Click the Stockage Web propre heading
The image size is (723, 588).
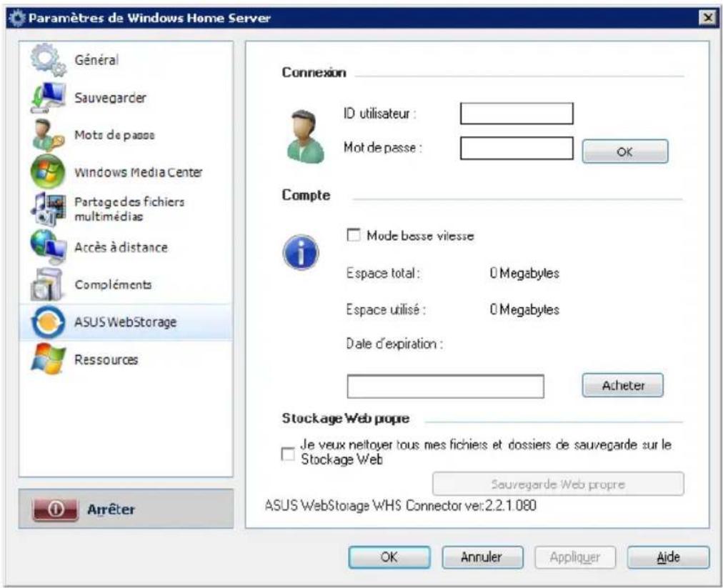click(x=346, y=418)
